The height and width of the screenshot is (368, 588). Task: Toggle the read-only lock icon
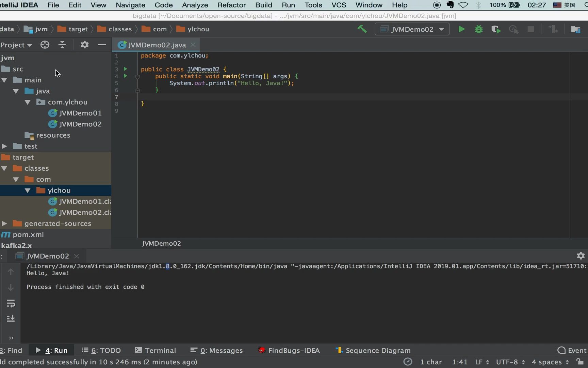tap(580, 362)
